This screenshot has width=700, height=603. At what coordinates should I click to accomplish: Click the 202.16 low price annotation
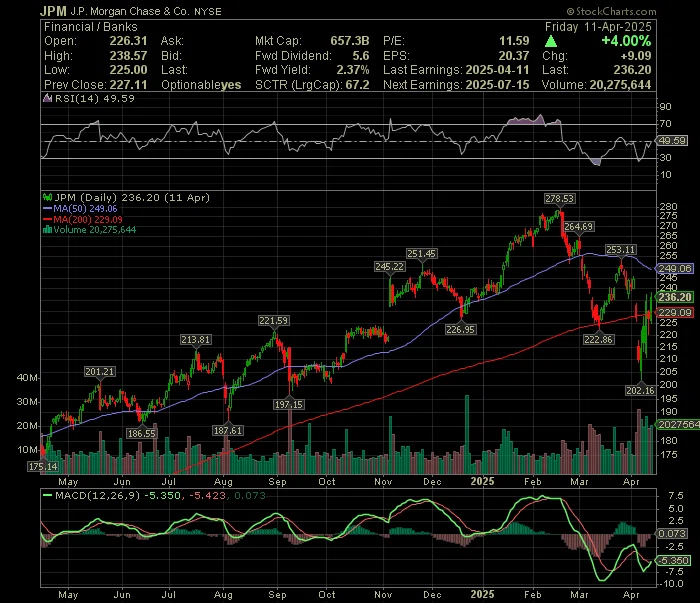pyautogui.click(x=640, y=391)
